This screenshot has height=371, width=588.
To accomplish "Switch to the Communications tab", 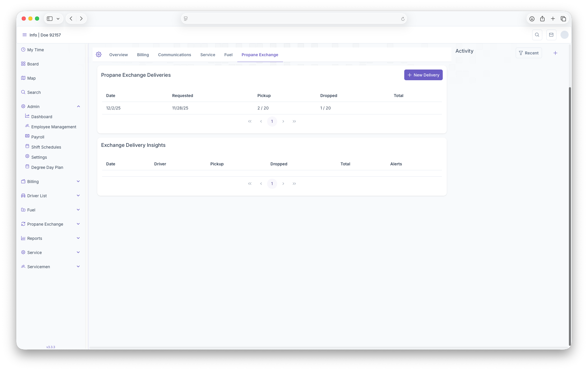I will coord(174,55).
